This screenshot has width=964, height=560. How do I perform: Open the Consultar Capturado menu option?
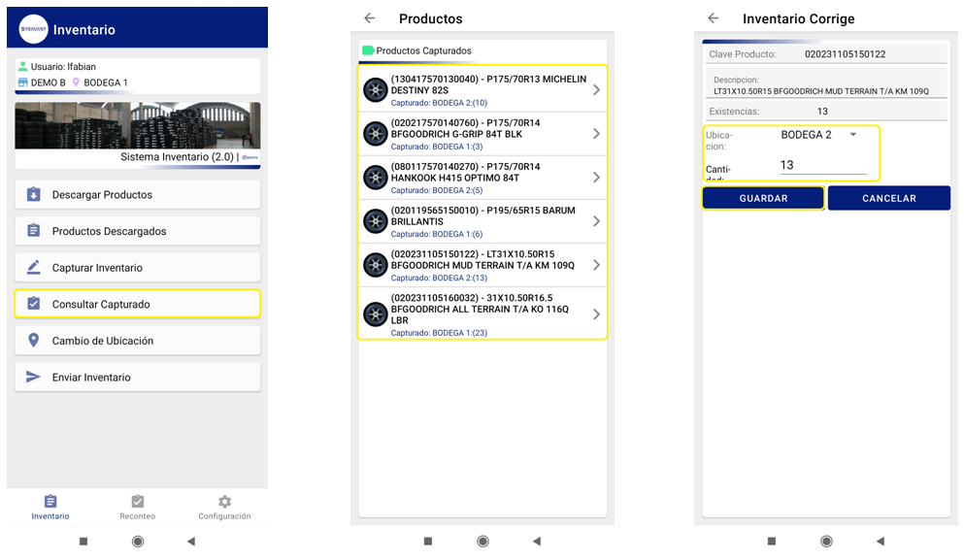point(138,304)
